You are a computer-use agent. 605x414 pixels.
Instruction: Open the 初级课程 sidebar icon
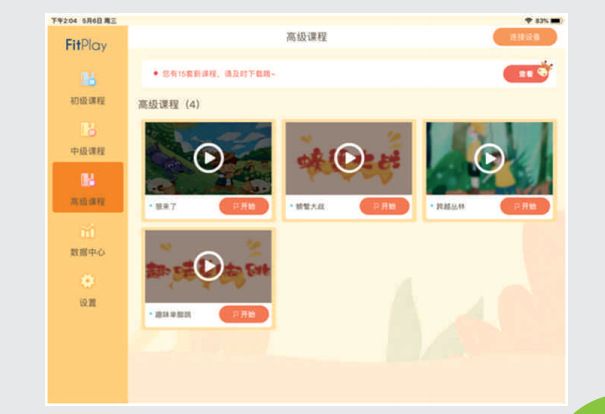click(x=88, y=79)
